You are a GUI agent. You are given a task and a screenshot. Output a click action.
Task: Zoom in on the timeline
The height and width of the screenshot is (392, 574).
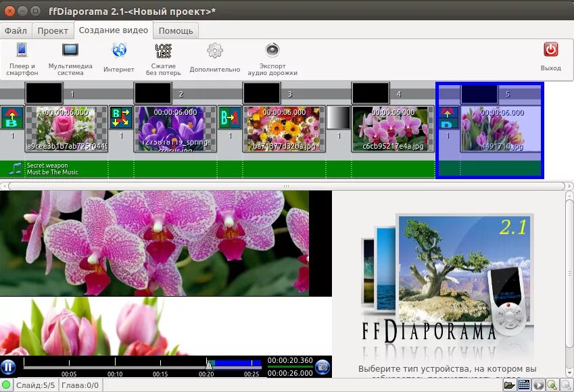tap(552, 385)
